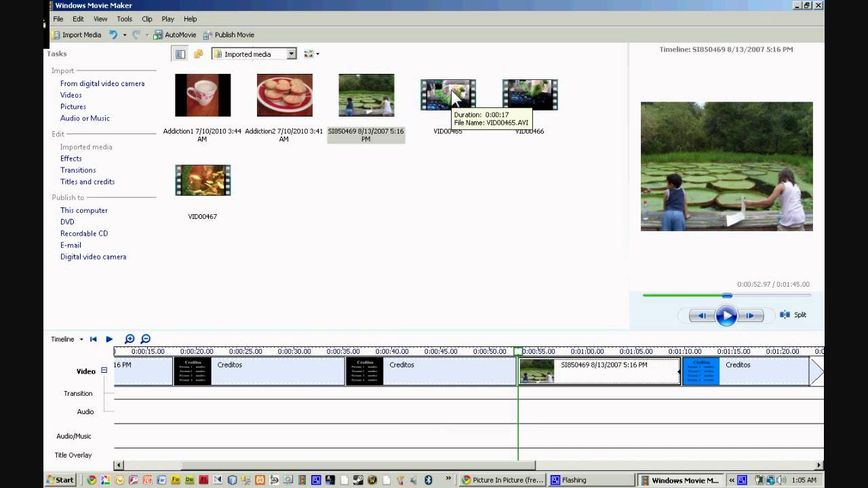This screenshot has height=488, width=868.
Task: Collapse the Video track expander
Action: [x=104, y=370]
